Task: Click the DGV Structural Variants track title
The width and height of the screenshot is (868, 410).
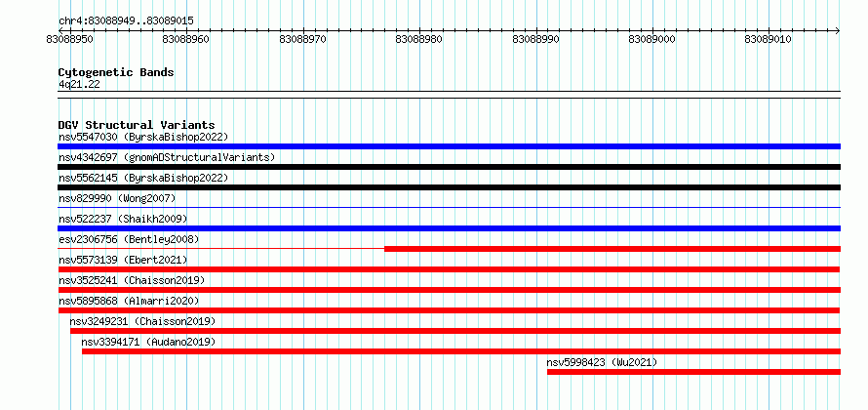Action: [137, 125]
